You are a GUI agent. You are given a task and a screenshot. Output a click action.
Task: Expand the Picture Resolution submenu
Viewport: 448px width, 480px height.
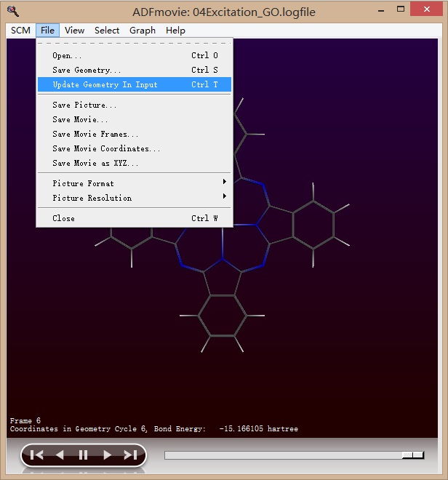(x=134, y=198)
